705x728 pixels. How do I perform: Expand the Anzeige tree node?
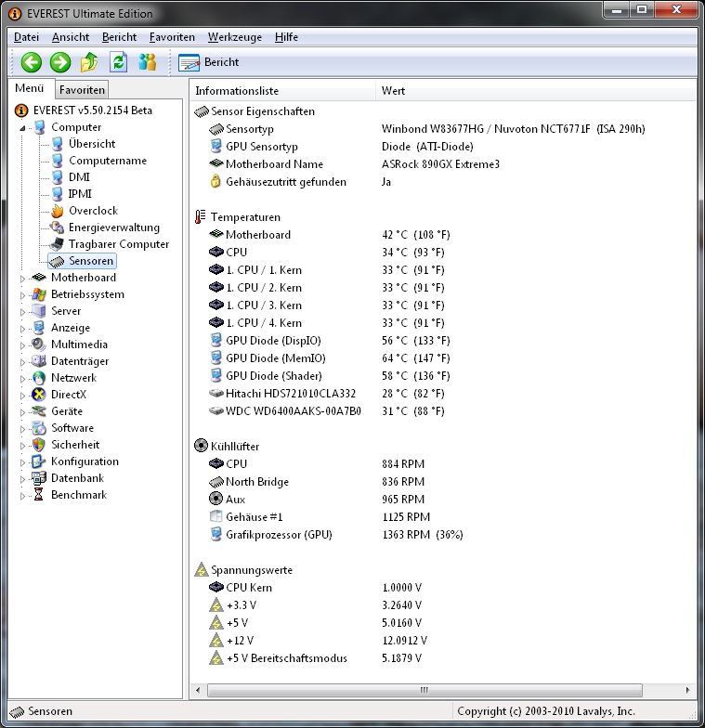click(22, 329)
